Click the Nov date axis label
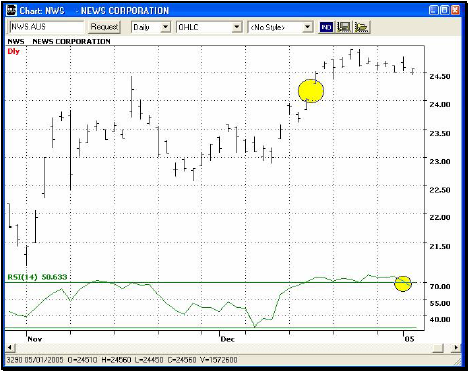This screenshot has width=468, height=371. (x=35, y=339)
